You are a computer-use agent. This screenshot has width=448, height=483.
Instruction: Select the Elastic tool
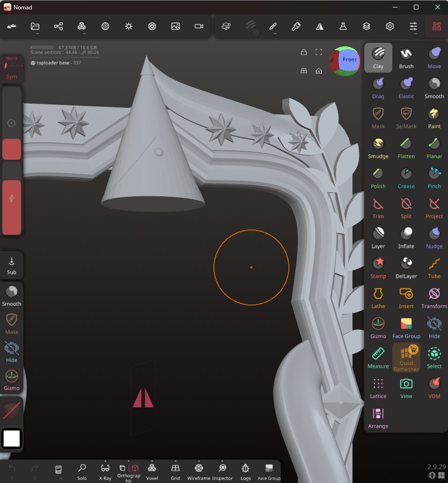tap(406, 88)
